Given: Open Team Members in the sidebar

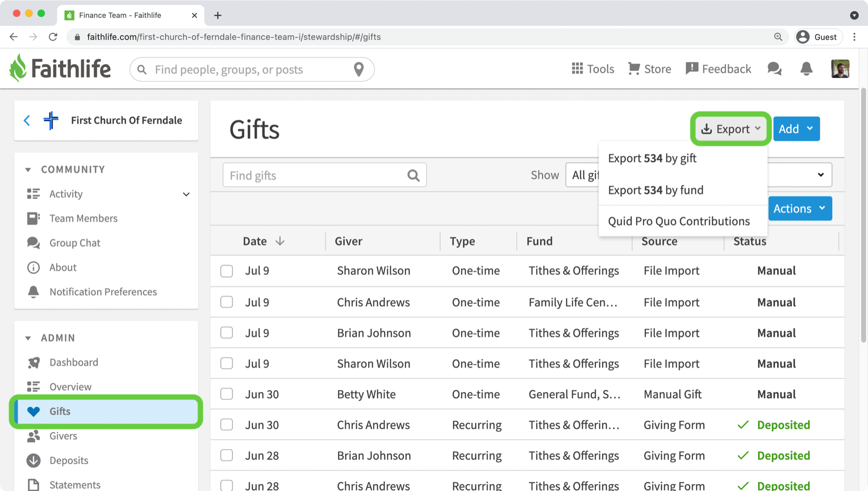Looking at the screenshot, I should [83, 218].
